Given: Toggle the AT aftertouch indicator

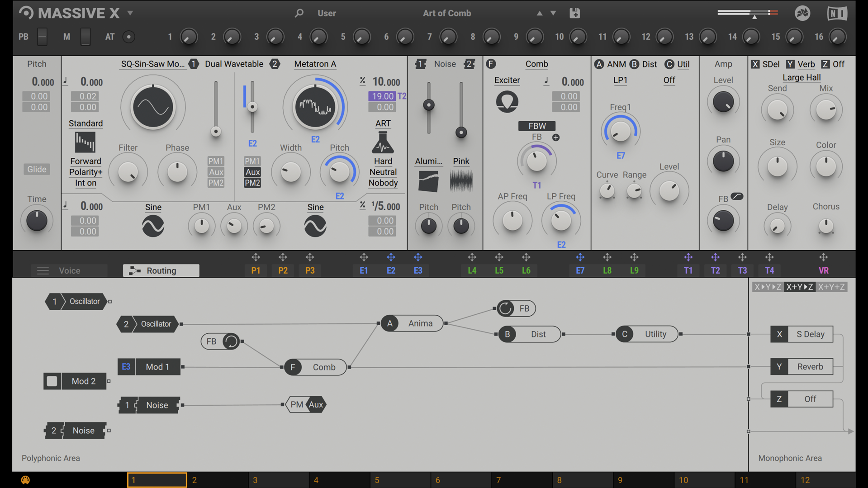Looking at the screenshot, I should tap(128, 37).
